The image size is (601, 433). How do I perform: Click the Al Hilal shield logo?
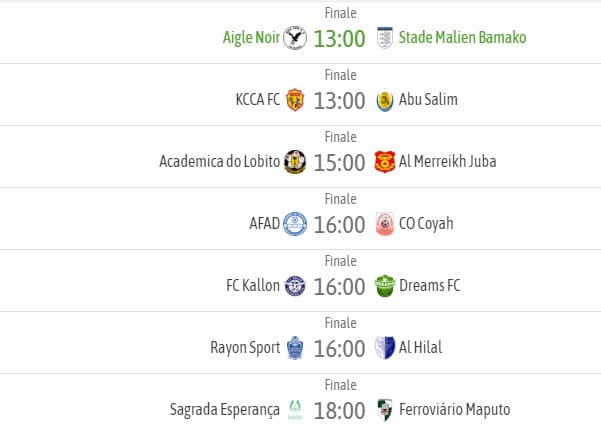pos(385,348)
